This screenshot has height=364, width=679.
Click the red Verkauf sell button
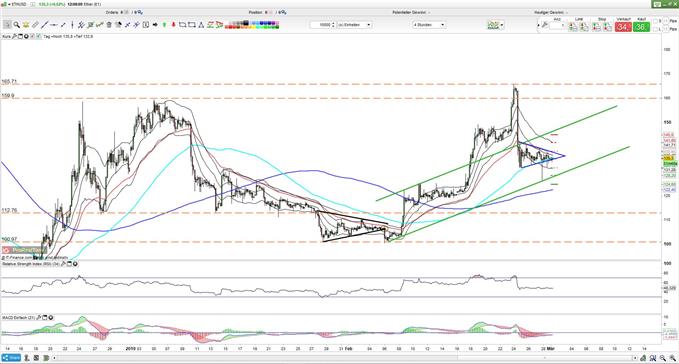(x=623, y=27)
